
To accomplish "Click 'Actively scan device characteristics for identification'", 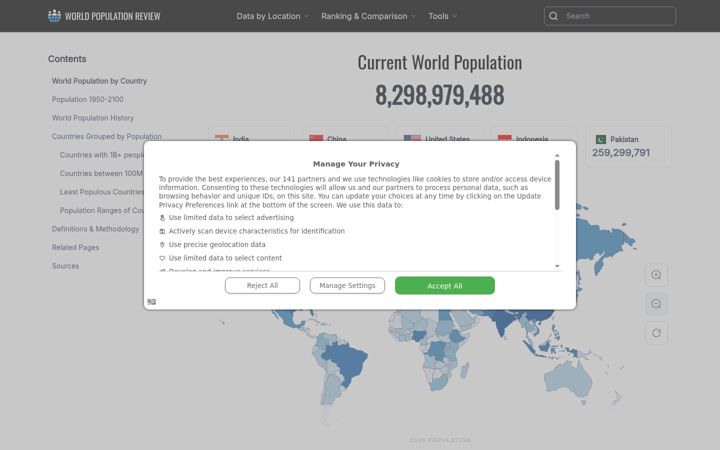I will (x=257, y=231).
